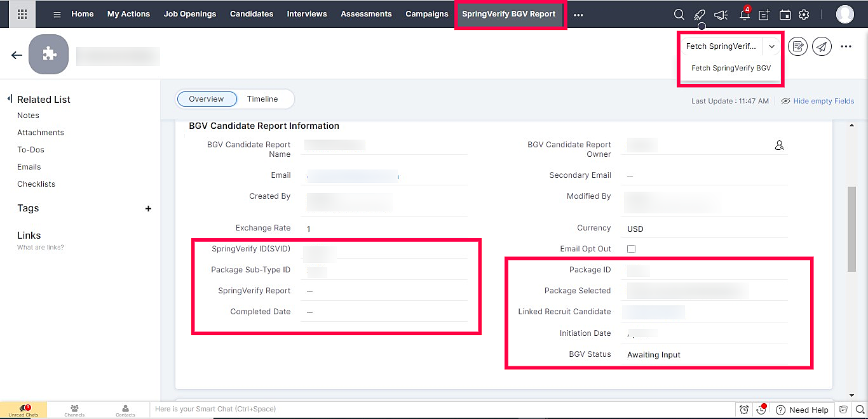The height and width of the screenshot is (419, 868).
Task: Open the apps grid launcher icon
Action: pyautogui.click(x=22, y=14)
